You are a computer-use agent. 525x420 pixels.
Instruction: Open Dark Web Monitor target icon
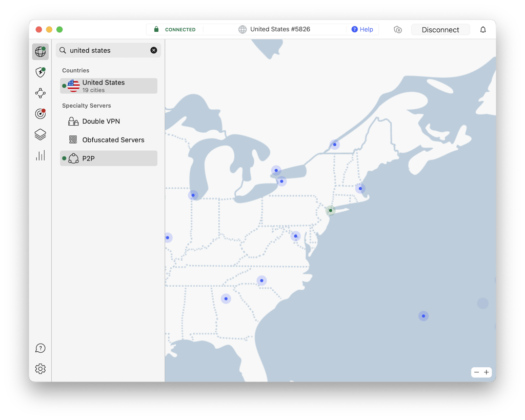(40, 114)
